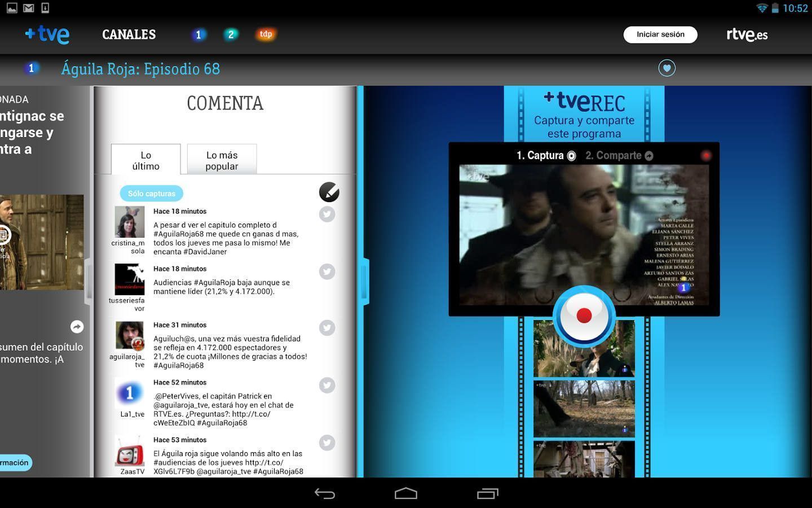The image size is (812, 508).
Task: Switch to the Lo más popular tab
Action: pos(222,160)
